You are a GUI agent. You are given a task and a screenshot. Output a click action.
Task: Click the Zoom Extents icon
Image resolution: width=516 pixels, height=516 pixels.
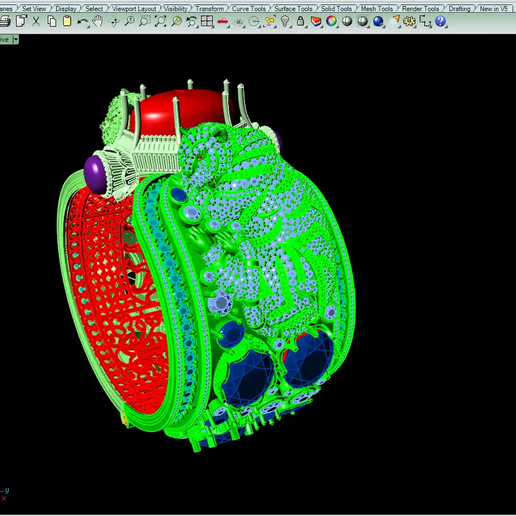click(161, 22)
